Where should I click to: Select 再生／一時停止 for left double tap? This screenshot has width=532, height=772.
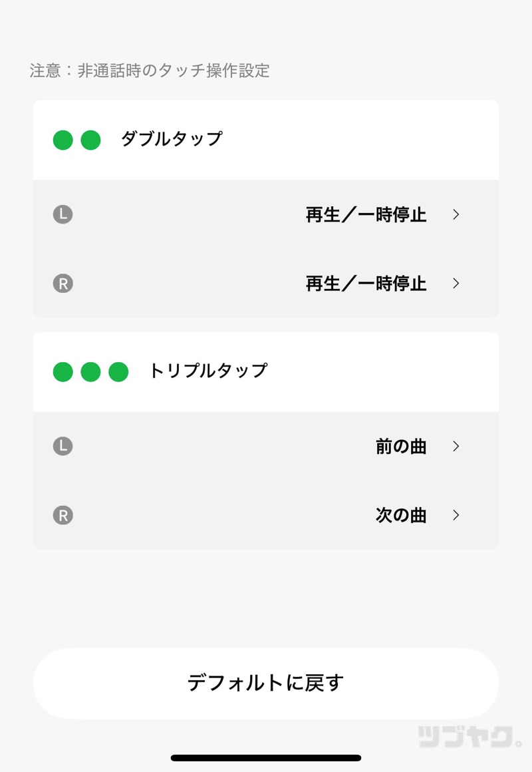point(366,214)
